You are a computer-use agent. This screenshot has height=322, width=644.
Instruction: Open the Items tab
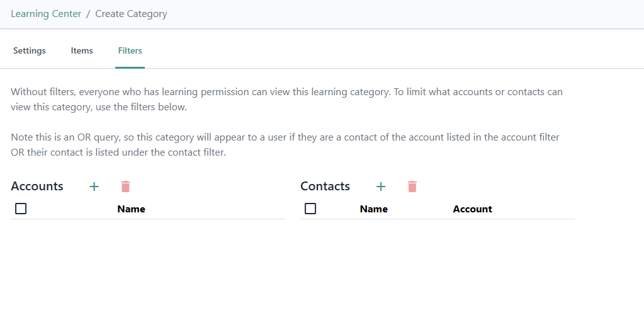[x=82, y=50]
